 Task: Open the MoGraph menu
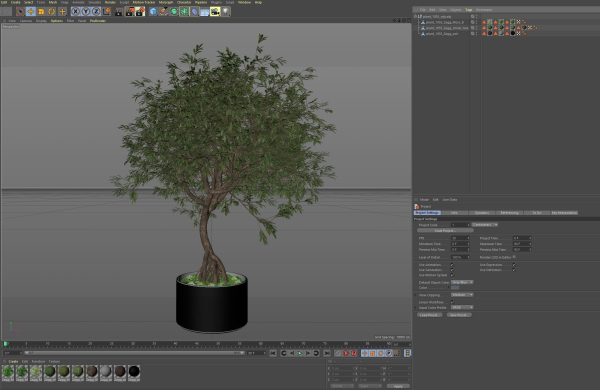click(x=166, y=2)
